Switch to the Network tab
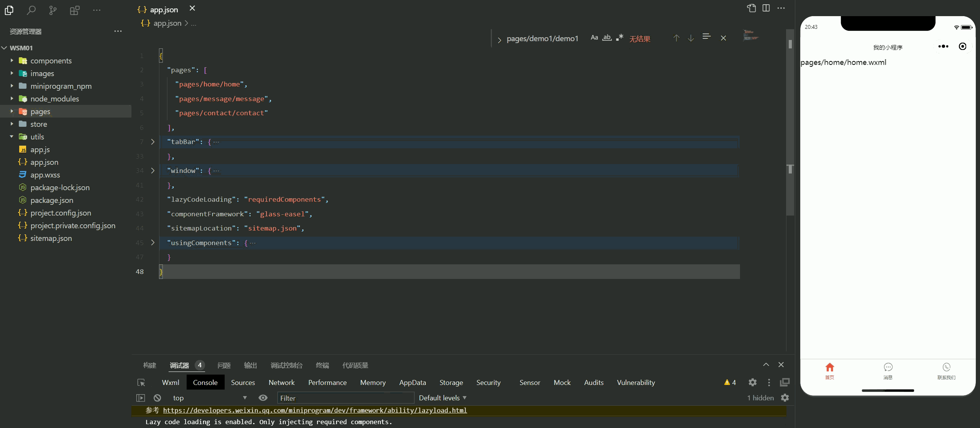Viewport: 980px width, 428px height. [x=281, y=383]
